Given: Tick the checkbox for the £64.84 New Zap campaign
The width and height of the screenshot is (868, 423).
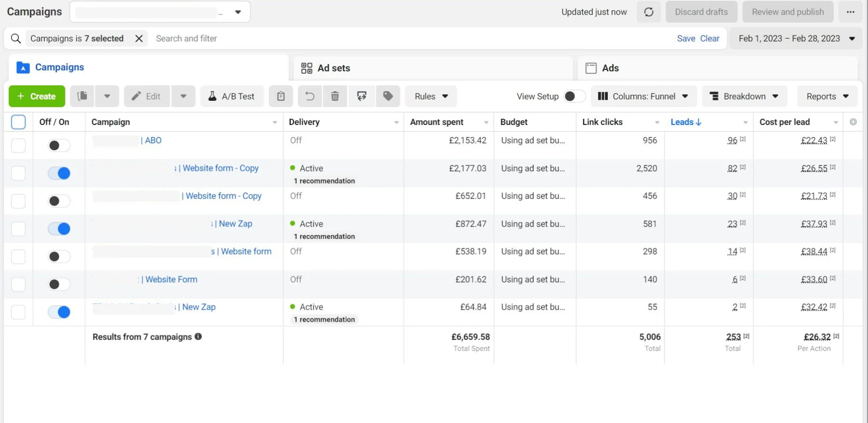Looking at the screenshot, I should [x=18, y=312].
